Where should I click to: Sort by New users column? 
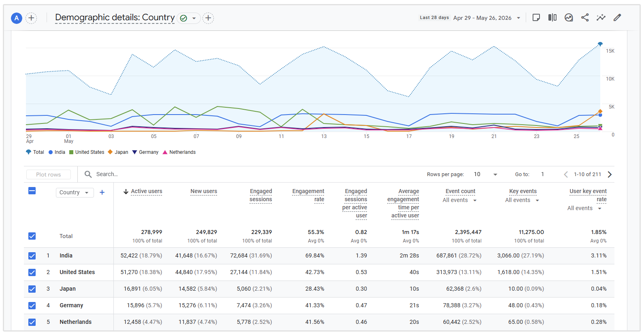click(x=204, y=191)
